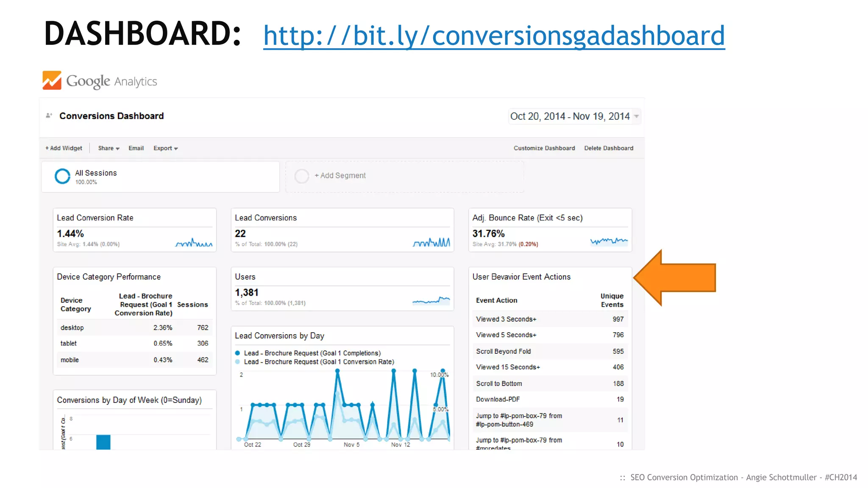The width and height of the screenshot is (868, 488).
Task: Click the empty Add Segment circle
Action: pos(302,176)
